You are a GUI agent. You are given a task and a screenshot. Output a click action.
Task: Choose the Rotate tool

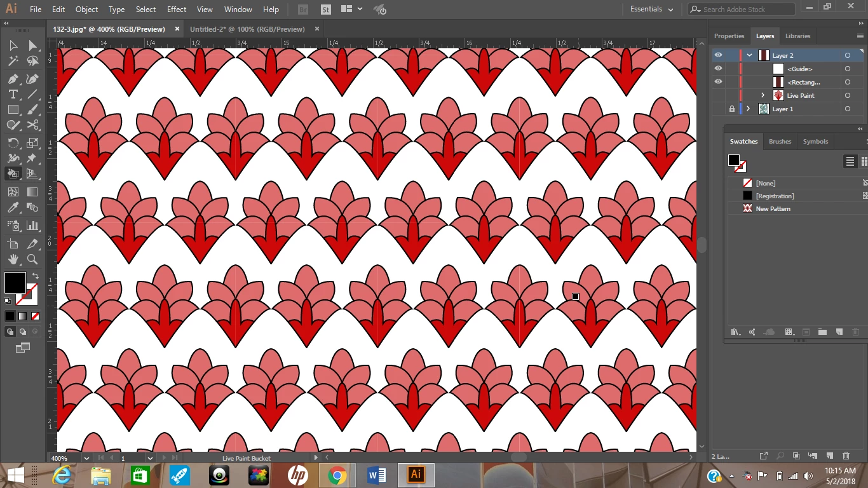(x=13, y=143)
